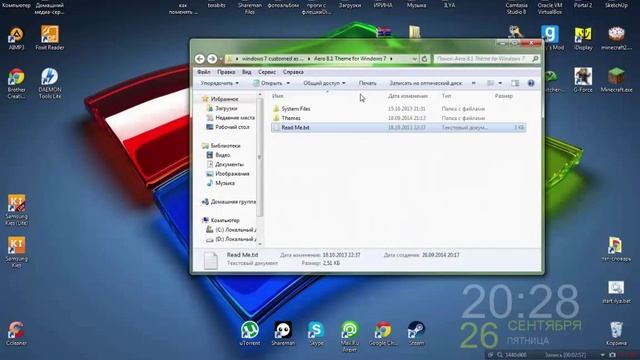This screenshot has height=360, width=640.
Task: Launch Foxit Reader from the desktop
Action: [x=49, y=38]
